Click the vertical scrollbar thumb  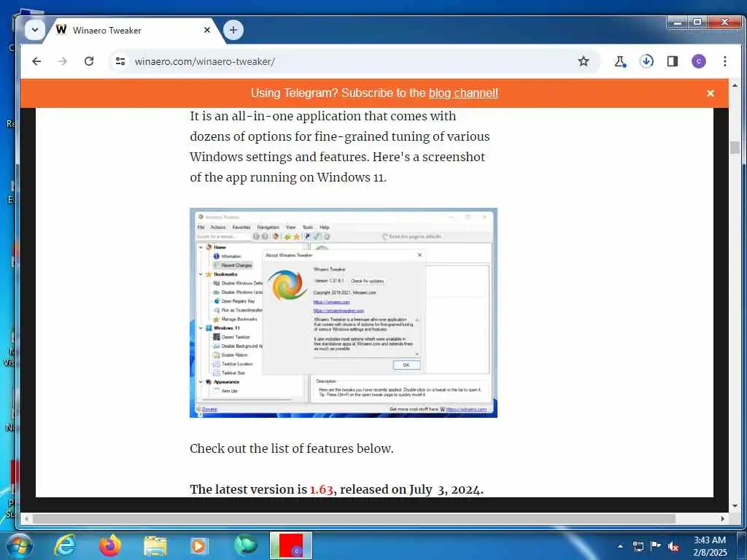pyautogui.click(x=735, y=147)
